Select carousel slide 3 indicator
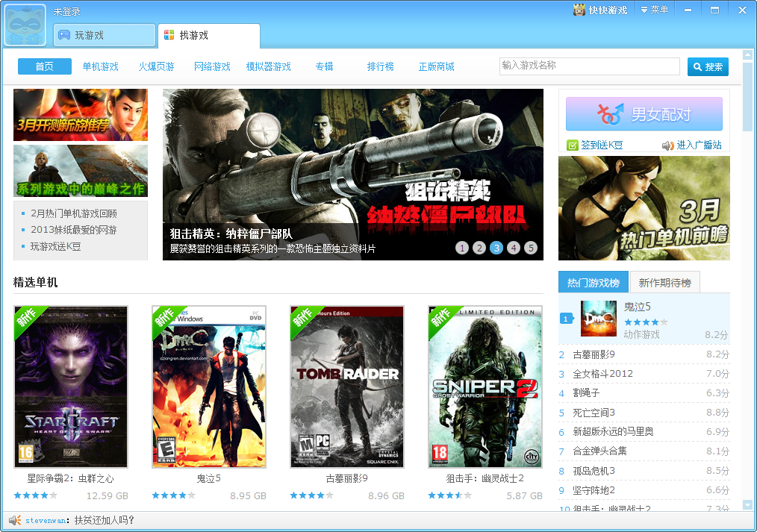This screenshot has height=532, width=757. point(496,248)
